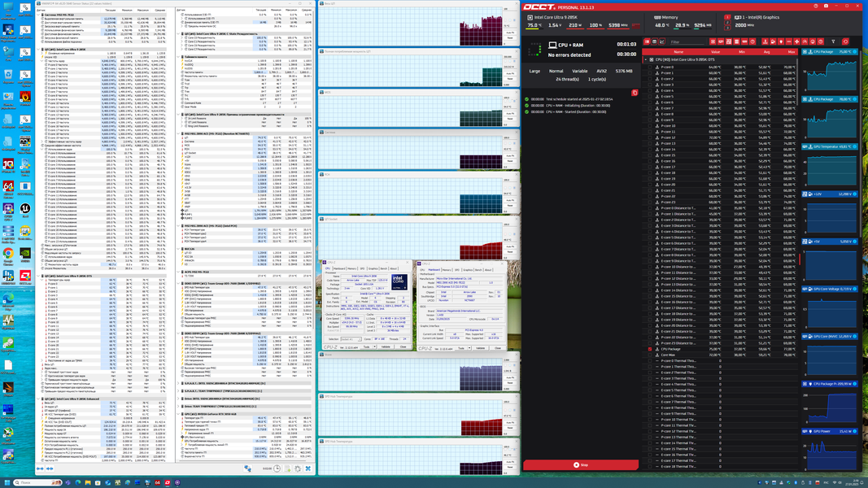868x488 pixels.
Task: Toggle the CPU hardware filter in OCCT toolbar
Action: 713,41
